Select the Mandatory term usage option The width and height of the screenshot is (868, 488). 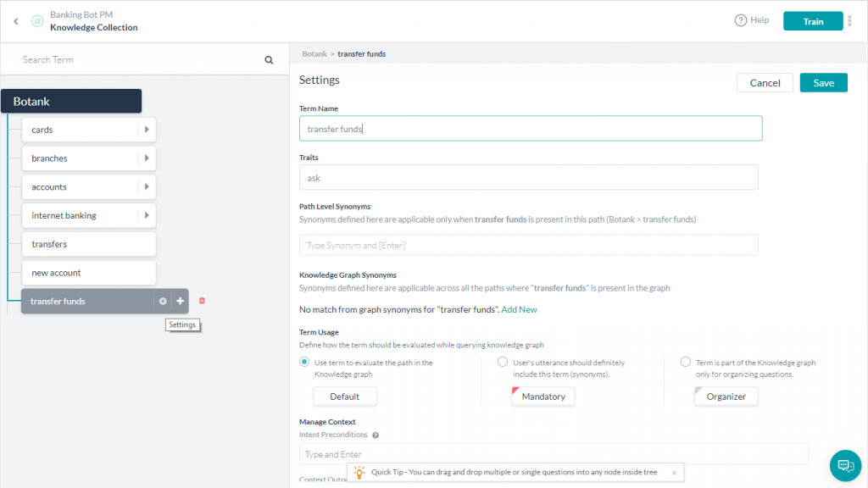click(x=502, y=362)
